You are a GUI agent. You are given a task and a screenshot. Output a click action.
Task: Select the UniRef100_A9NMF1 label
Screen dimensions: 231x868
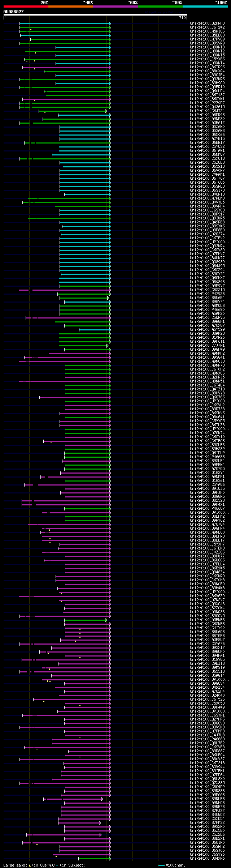coord(207,477)
